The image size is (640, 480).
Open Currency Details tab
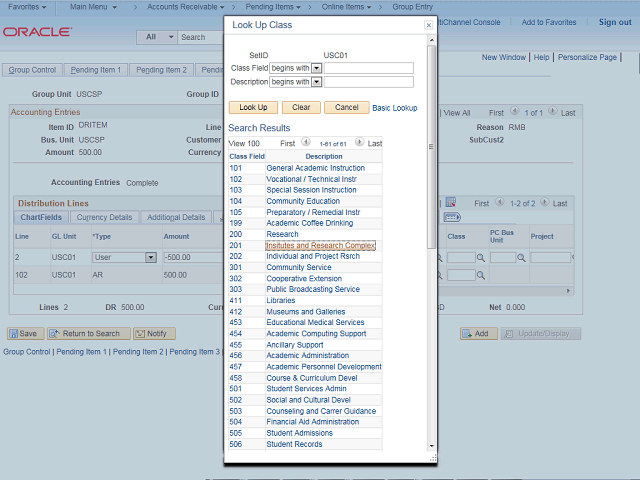(x=104, y=218)
